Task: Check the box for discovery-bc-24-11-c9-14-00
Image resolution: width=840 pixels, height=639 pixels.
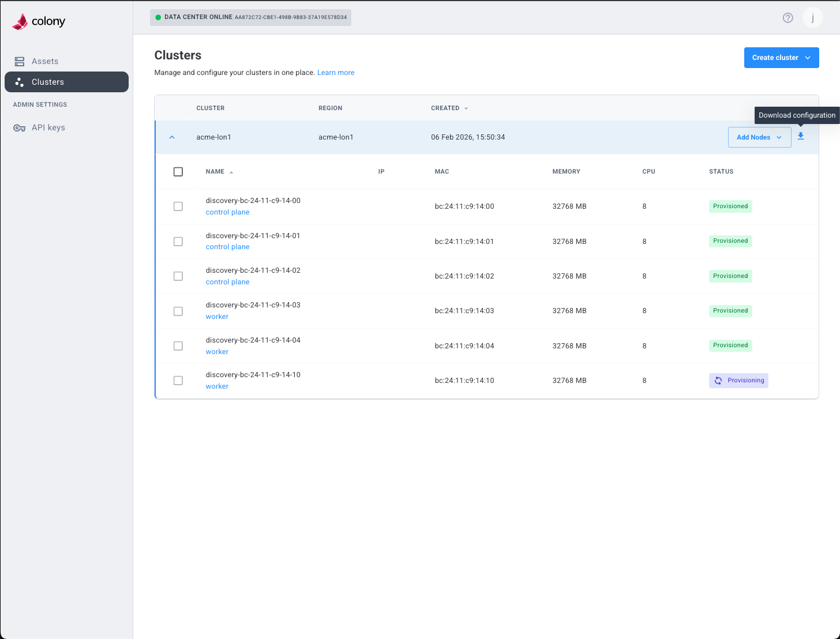Action: pos(178,206)
